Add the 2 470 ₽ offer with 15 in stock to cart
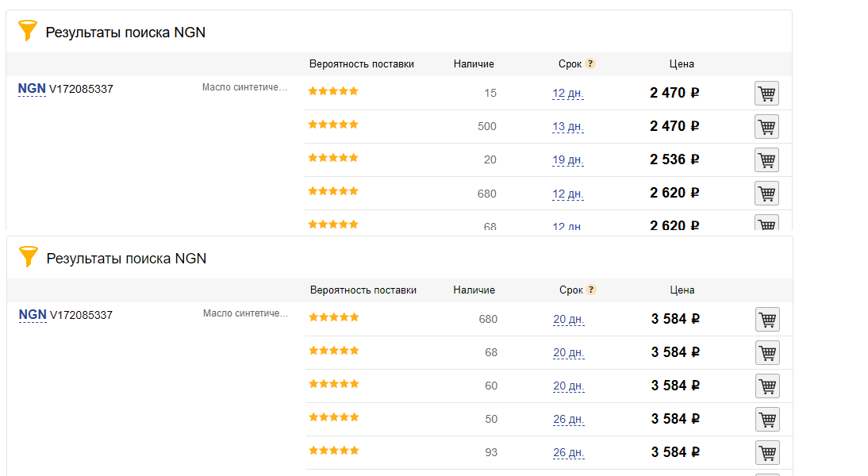 [x=766, y=93]
